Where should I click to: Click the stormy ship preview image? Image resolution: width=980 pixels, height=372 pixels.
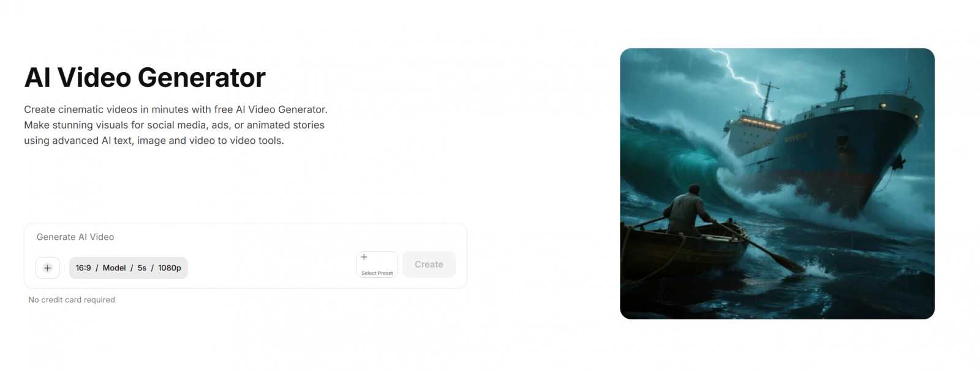(x=777, y=184)
